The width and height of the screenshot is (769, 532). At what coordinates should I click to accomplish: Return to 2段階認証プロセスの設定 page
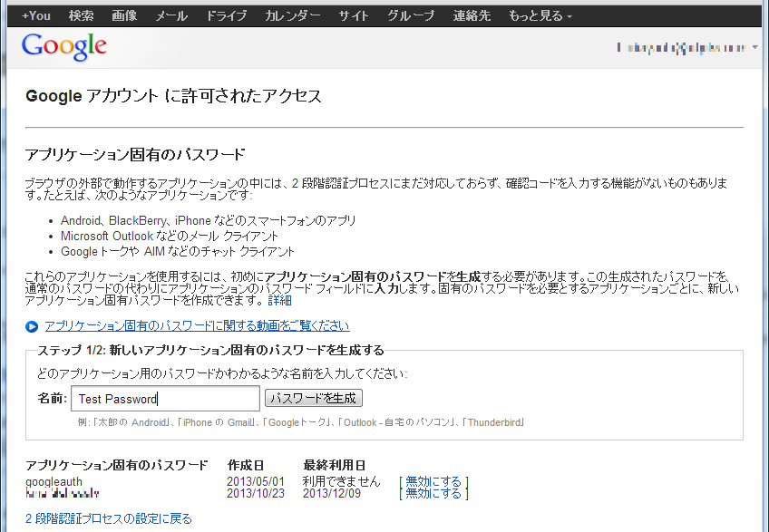[x=109, y=519]
